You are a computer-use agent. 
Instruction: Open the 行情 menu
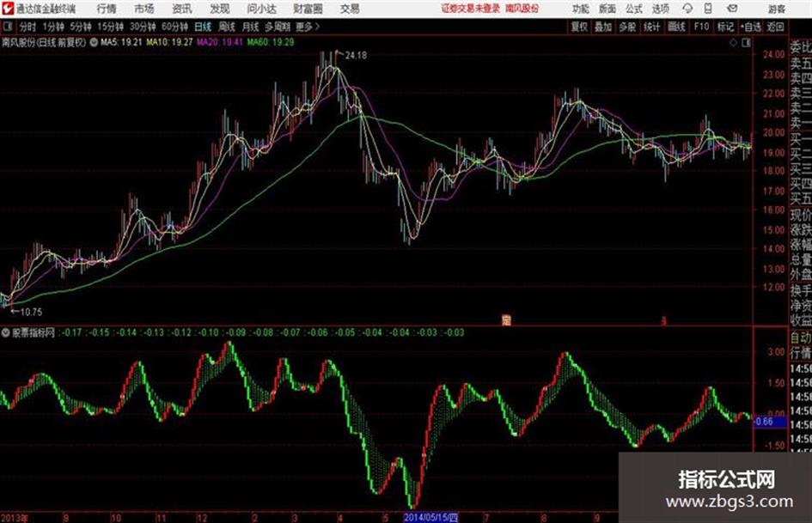tap(107, 9)
